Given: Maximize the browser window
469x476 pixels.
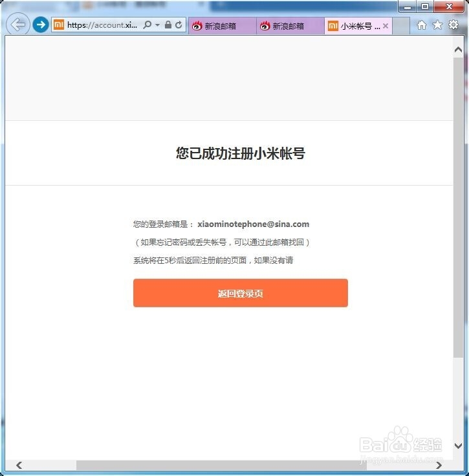Looking at the screenshot, I should (425, 6).
